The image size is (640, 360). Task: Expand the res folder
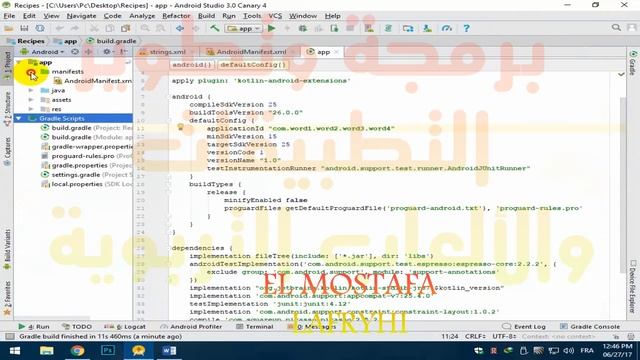pyautogui.click(x=31, y=109)
